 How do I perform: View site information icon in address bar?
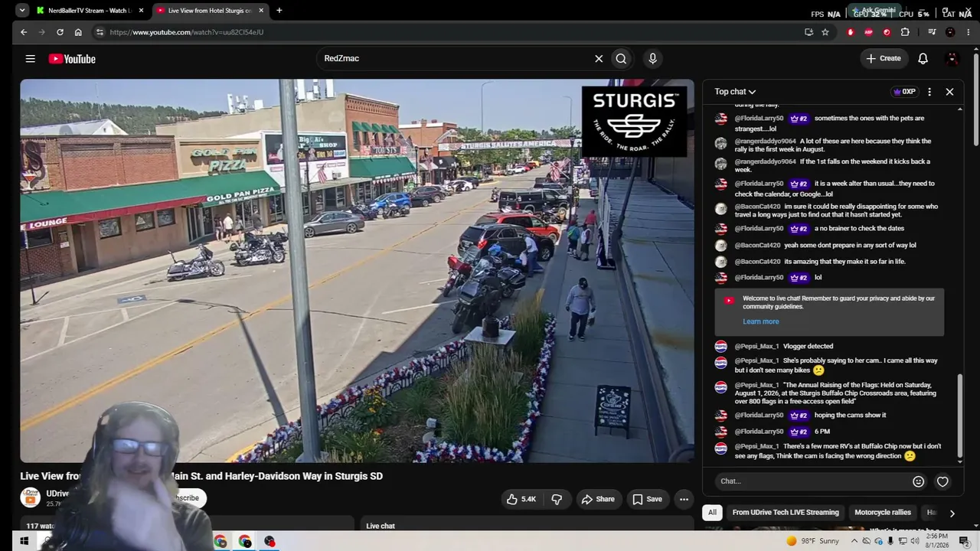pos(99,32)
